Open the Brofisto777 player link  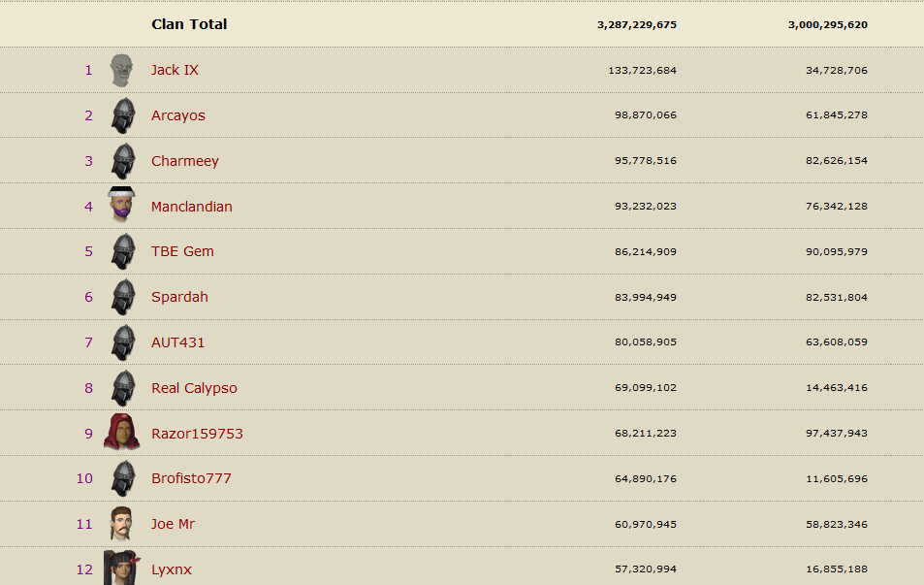[x=191, y=478]
